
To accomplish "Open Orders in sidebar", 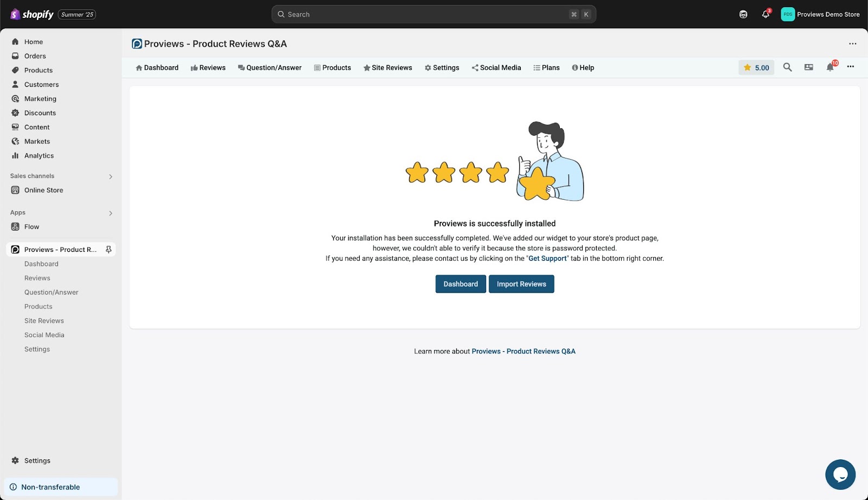I will pos(35,56).
